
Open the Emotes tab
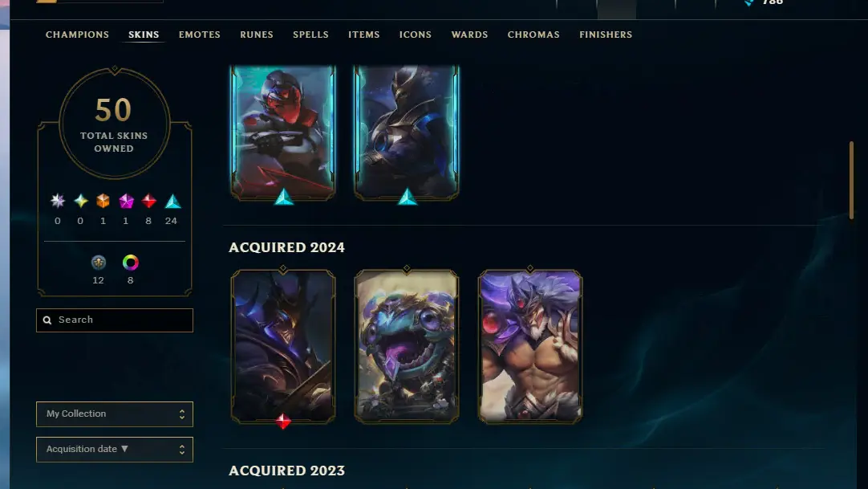199,35
